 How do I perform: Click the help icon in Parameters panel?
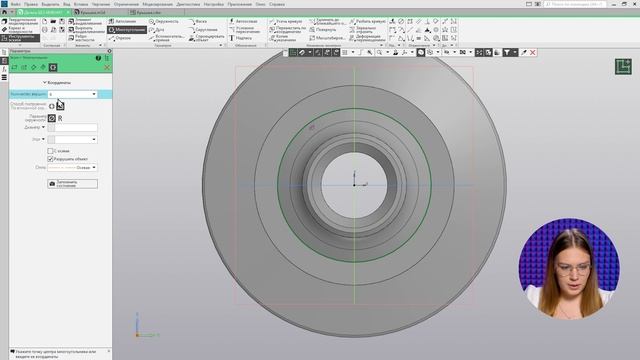98,58
